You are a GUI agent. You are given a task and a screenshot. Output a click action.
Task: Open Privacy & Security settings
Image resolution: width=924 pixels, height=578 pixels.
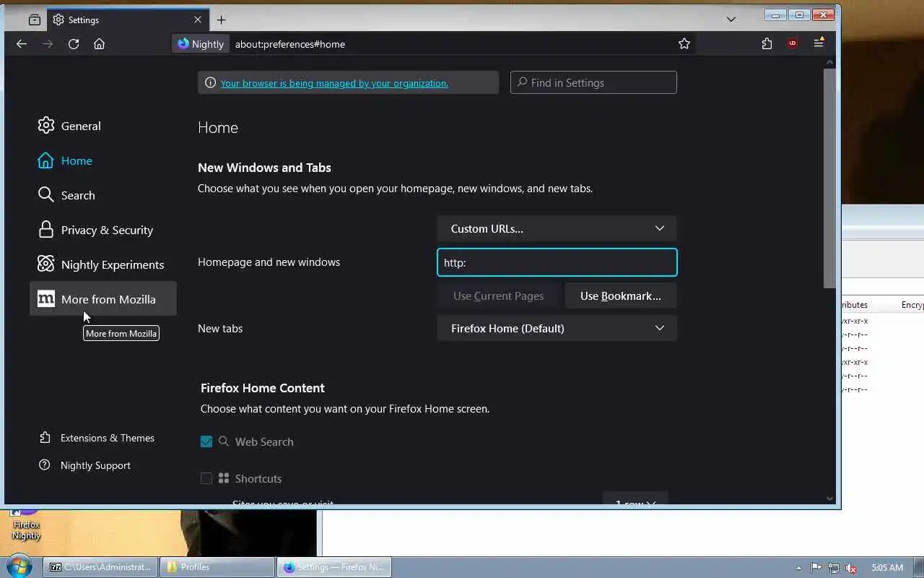pos(103,230)
